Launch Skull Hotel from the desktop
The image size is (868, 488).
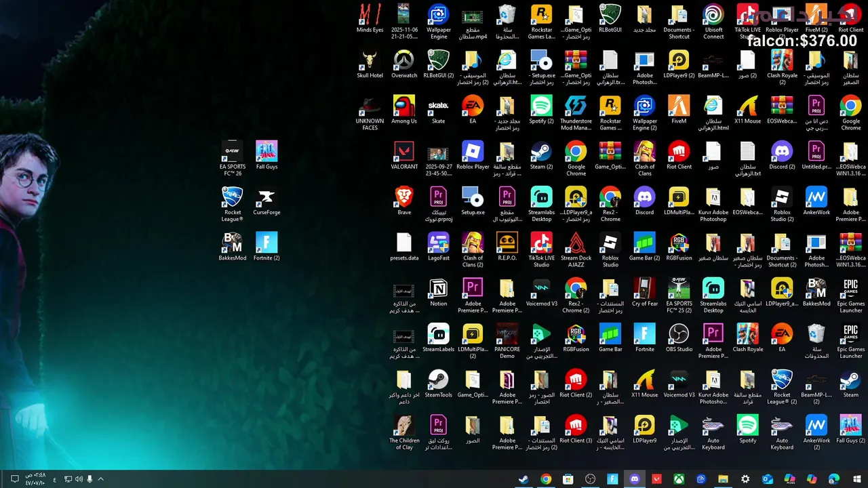[370, 64]
